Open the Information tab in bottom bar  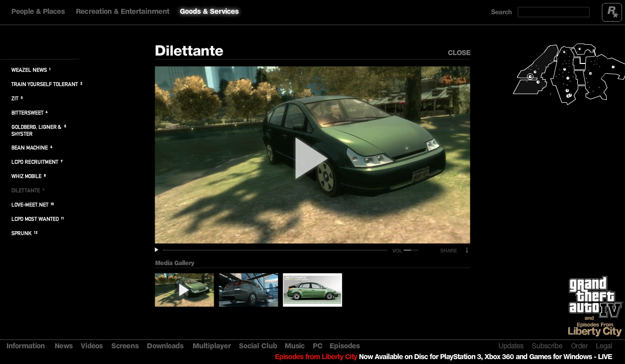pos(26,346)
